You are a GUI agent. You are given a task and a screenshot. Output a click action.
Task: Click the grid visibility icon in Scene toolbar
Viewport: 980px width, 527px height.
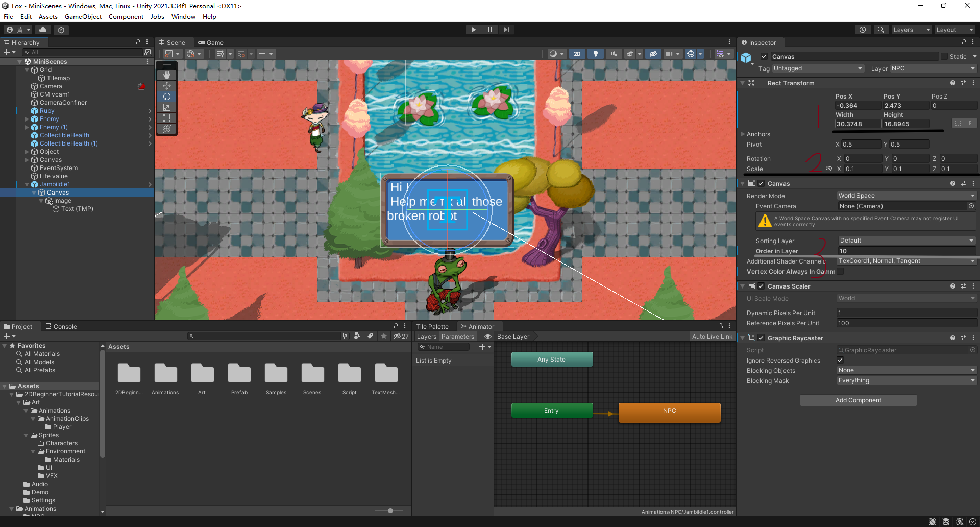coord(220,54)
